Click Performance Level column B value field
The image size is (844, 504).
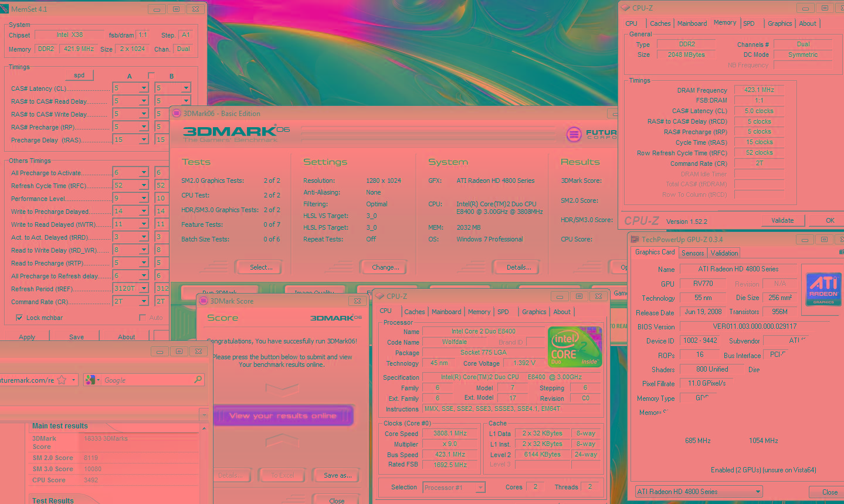[162, 199]
